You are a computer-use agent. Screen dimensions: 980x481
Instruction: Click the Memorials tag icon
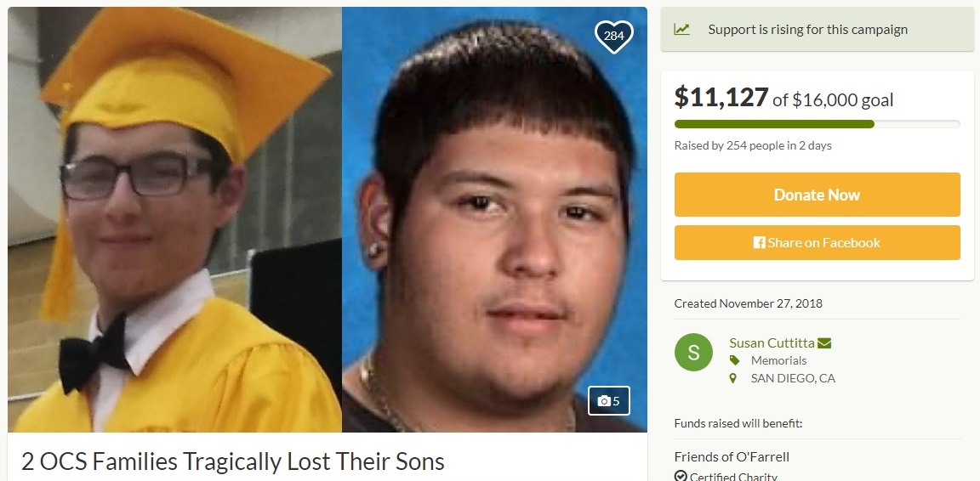coord(734,360)
